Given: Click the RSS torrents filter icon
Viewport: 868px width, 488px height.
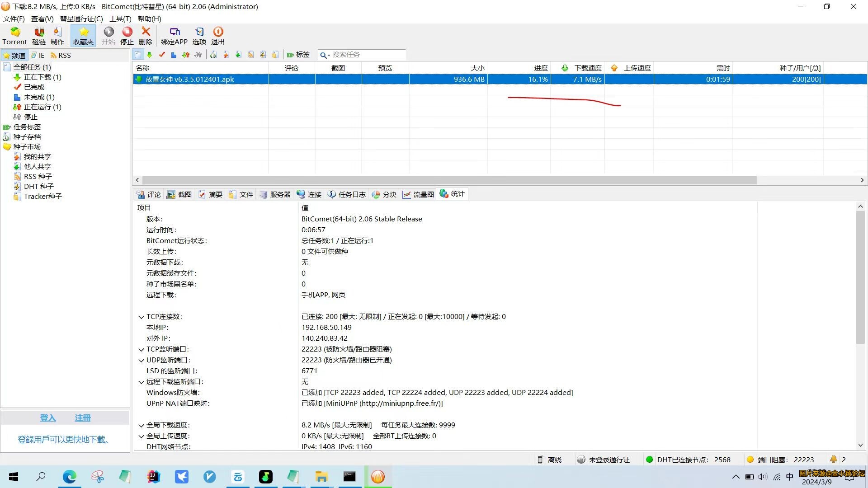Looking at the screenshot, I should pos(251,55).
